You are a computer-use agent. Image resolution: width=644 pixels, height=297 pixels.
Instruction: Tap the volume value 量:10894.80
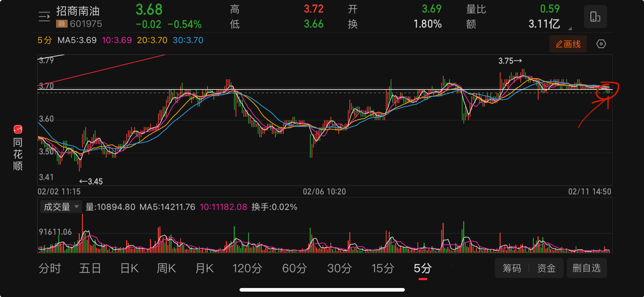point(110,207)
